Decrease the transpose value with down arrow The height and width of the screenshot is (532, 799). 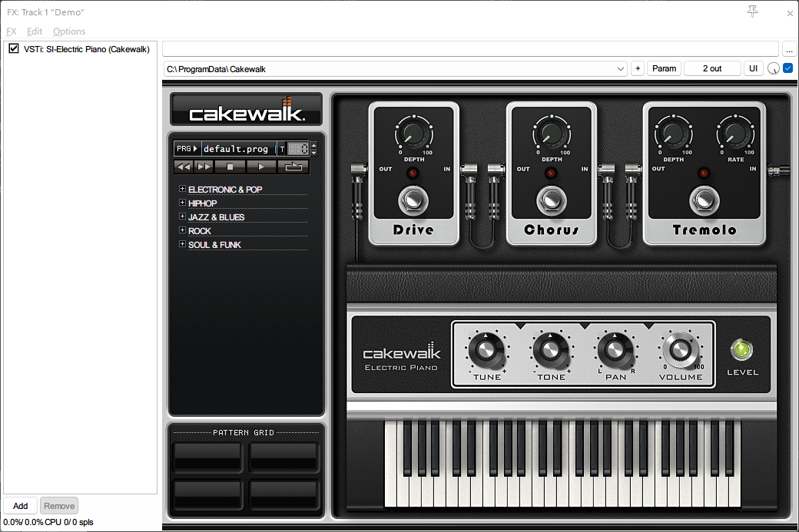[x=314, y=152]
